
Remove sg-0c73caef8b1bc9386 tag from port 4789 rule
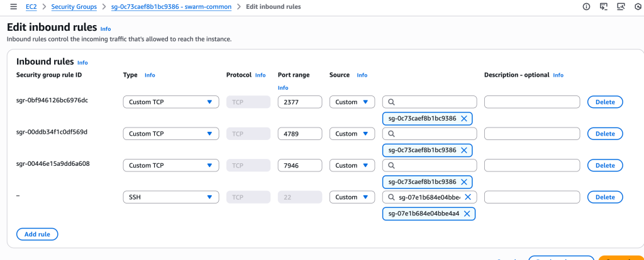(x=464, y=150)
